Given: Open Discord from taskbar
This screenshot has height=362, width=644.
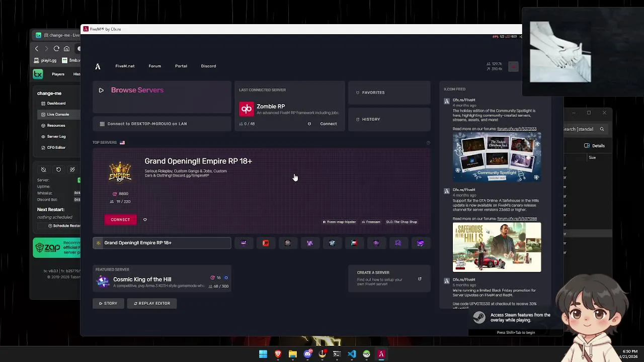Looking at the screenshot, I should pos(307,354).
